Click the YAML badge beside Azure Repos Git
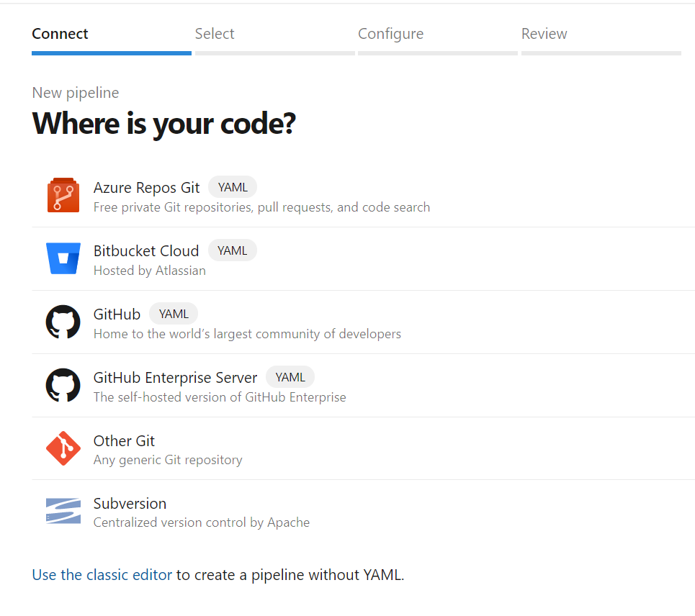Viewport: 695px width, 616px height. click(x=233, y=187)
